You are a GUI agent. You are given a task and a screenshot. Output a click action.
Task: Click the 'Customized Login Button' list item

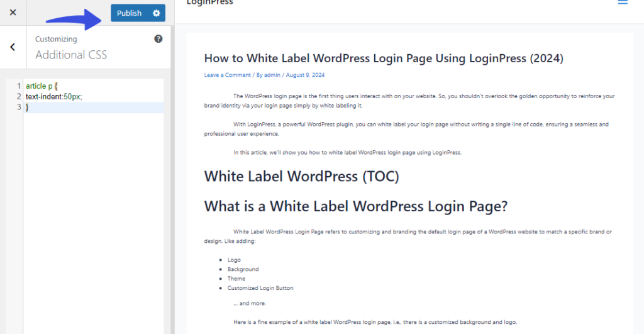point(260,288)
